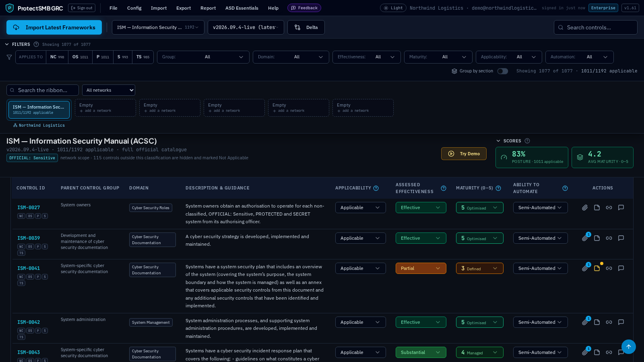
Task: Click the Search controls input field
Action: [x=596, y=27]
